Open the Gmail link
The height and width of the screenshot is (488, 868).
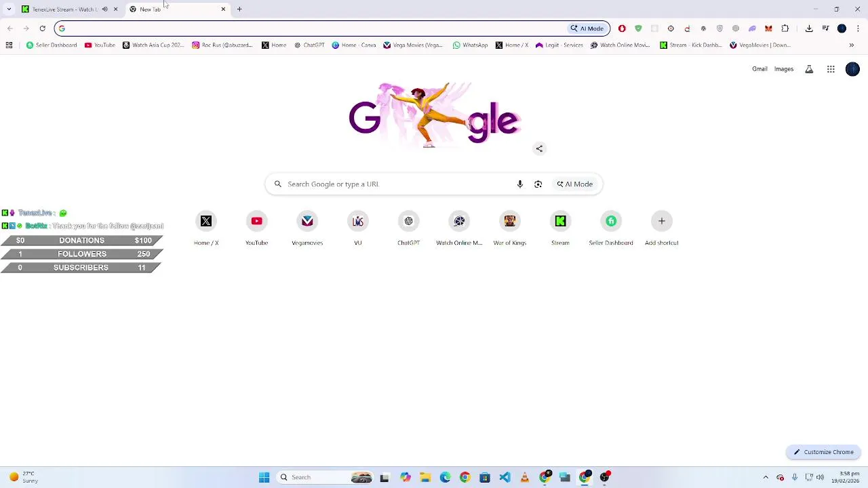(x=759, y=69)
